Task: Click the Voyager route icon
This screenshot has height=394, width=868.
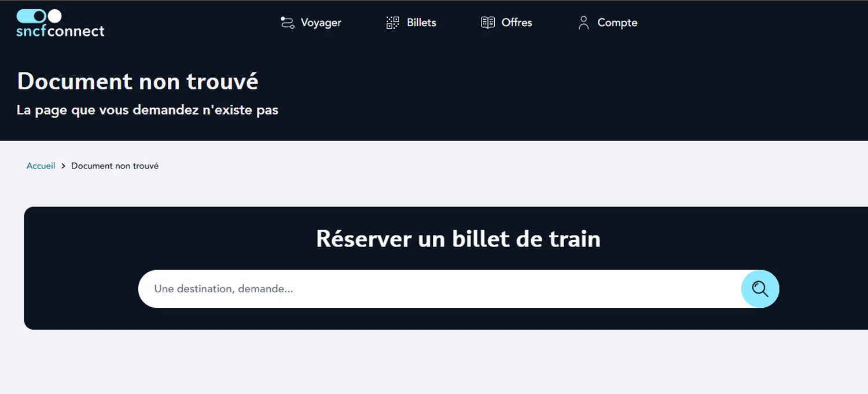Action: pos(287,23)
